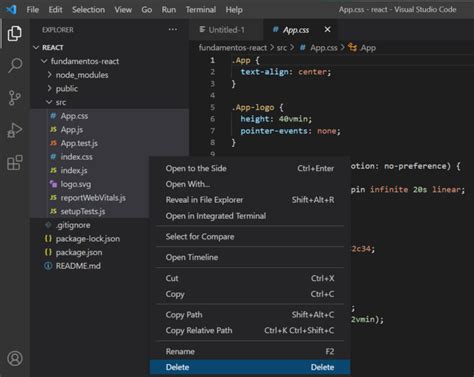Open the View menu

(x=123, y=10)
